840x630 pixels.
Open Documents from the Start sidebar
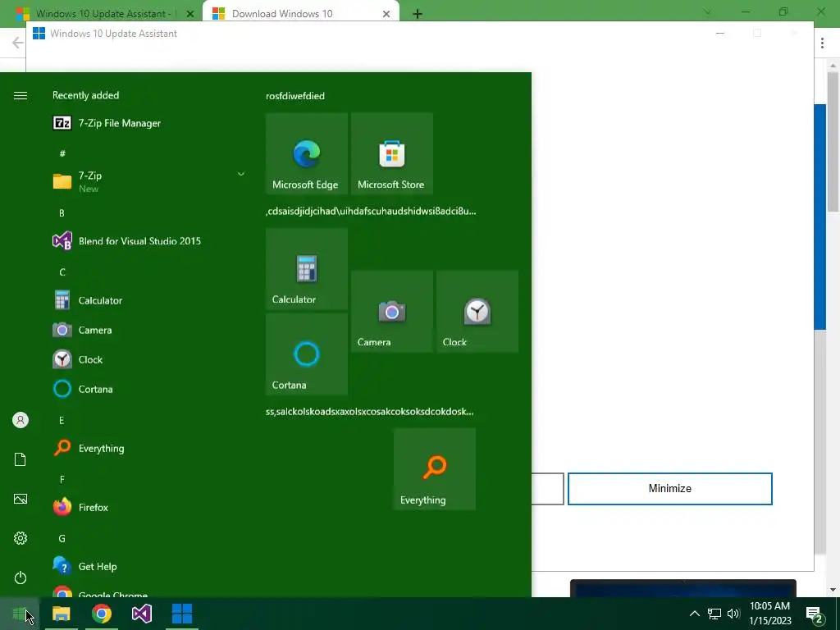point(21,459)
